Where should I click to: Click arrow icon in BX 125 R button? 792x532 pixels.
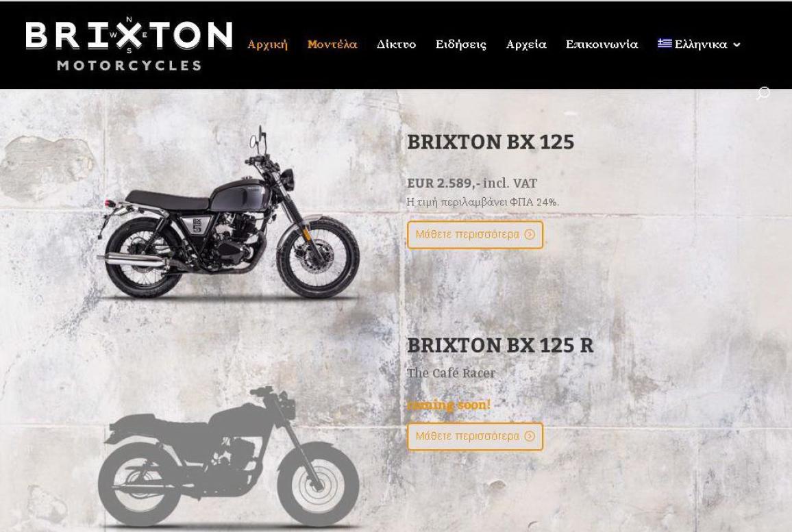point(530,436)
